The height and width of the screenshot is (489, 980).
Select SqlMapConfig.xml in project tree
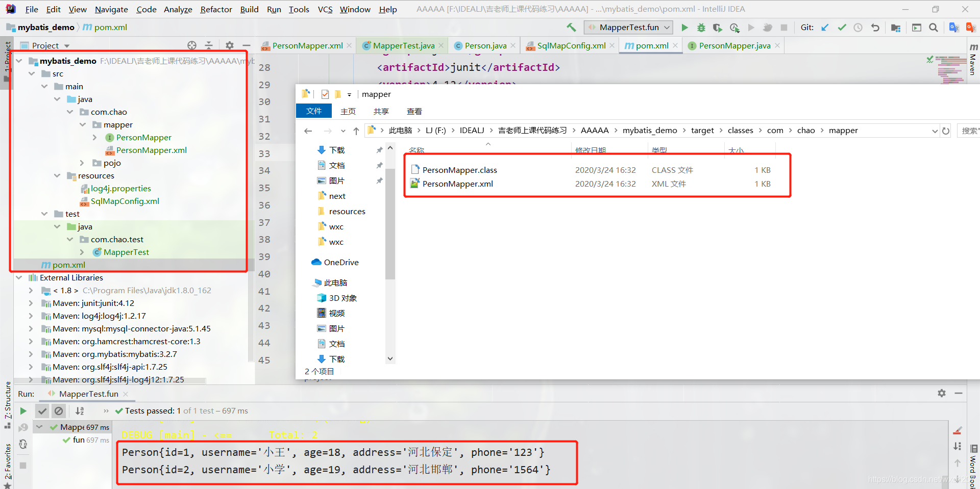125,201
